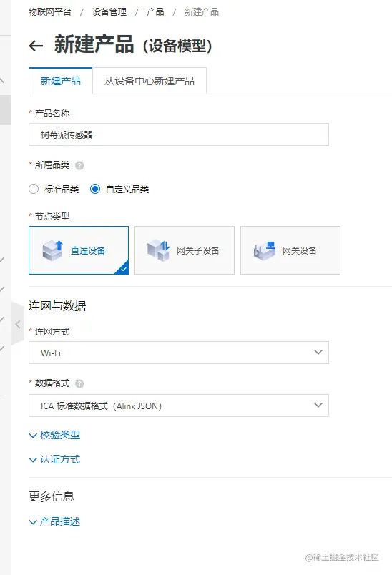Go to 物联网平台 breadcrumb link
392x575 pixels.
coord(50,12)
